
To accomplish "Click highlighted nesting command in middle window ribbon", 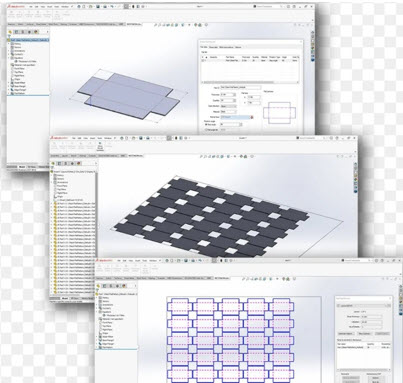I will click(100, 146).
